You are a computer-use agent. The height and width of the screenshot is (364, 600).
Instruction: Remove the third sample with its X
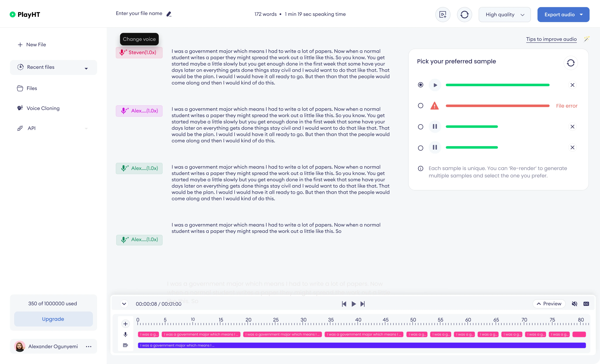click(x=572, y=127)
